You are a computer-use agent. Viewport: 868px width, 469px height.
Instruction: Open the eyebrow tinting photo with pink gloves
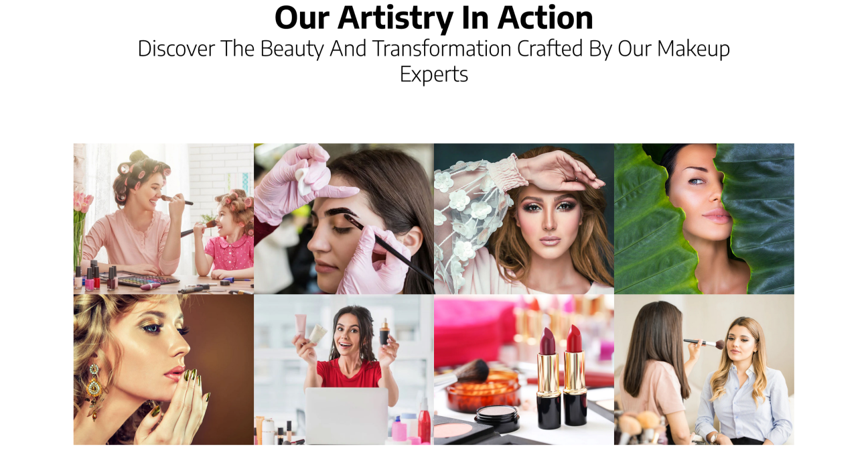coord(344,218)
